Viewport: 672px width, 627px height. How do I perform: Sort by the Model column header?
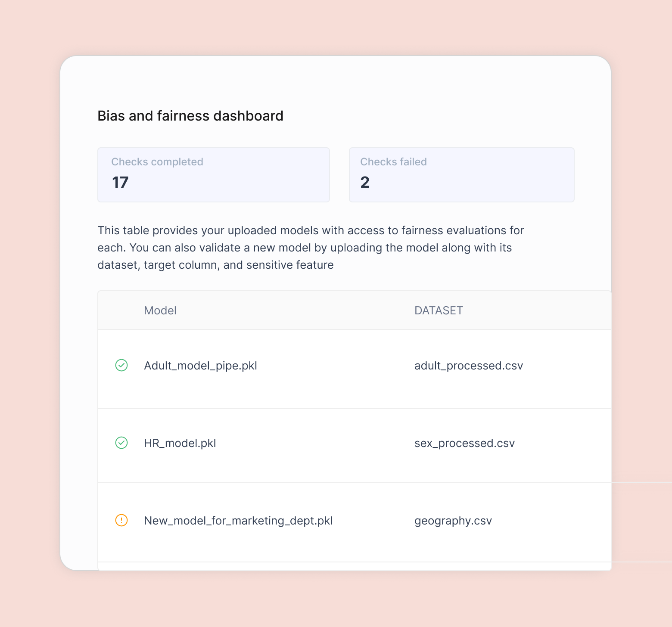pos(160,310)
